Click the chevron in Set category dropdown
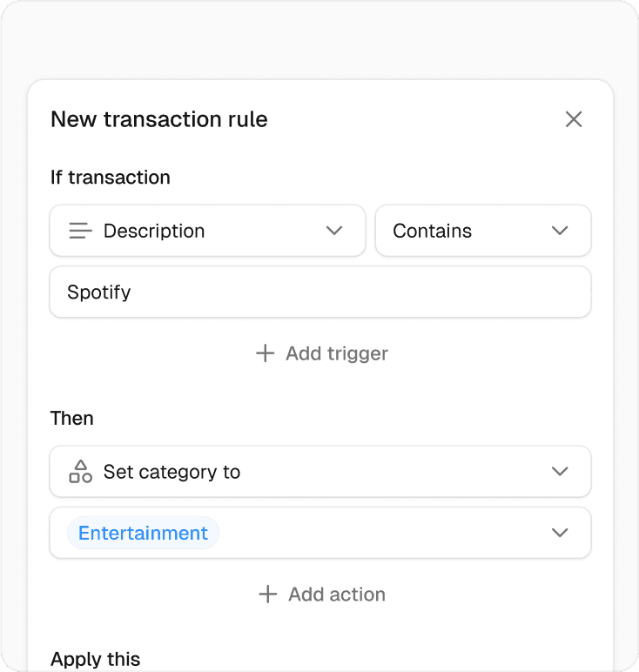The image size is (639, 672). pyautogui.click(x=560, y=472)
